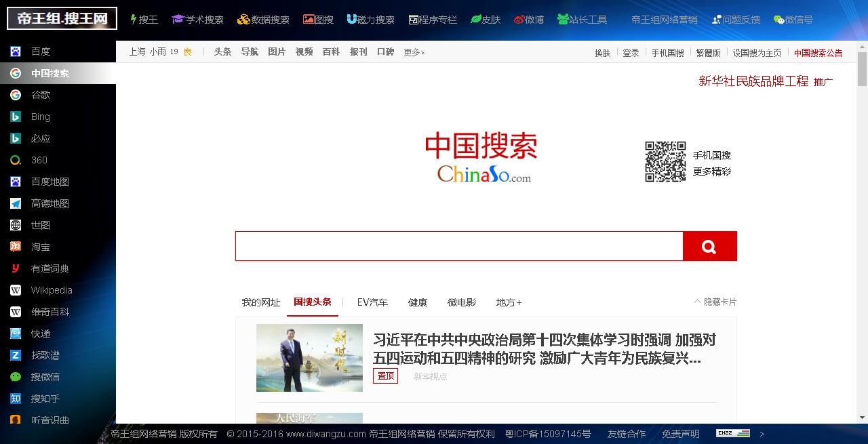Viewport: 868px width, 444px height.
Task: Click the magnifier search button
Action: click(709, 246)
